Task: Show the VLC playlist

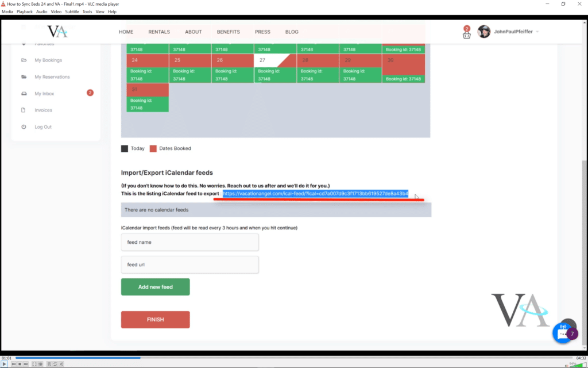Action: [x=49, y=364]
